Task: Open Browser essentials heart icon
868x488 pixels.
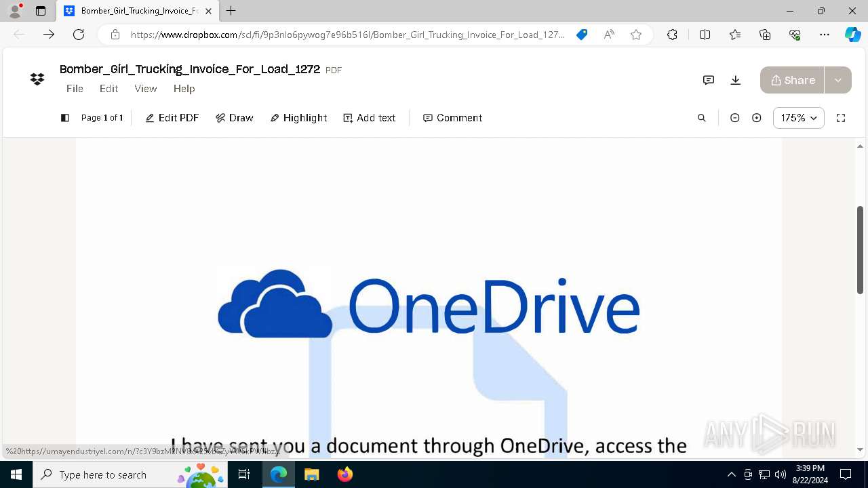Action: (795, 35)
